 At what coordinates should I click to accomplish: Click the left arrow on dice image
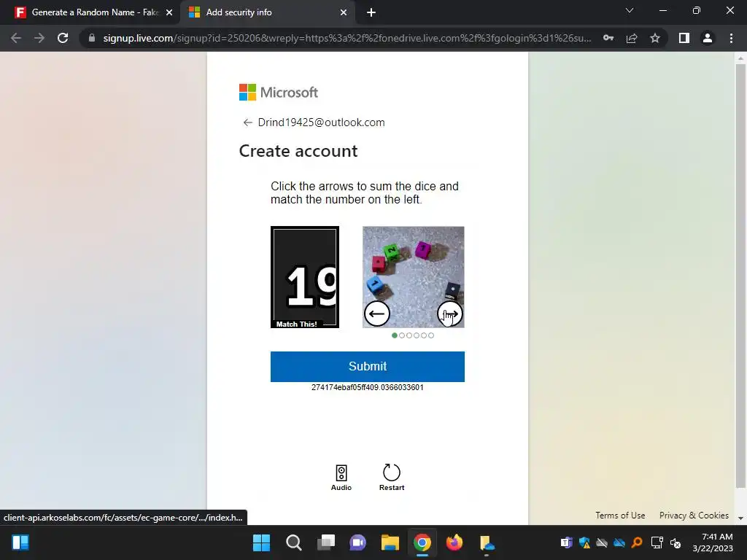377,314
